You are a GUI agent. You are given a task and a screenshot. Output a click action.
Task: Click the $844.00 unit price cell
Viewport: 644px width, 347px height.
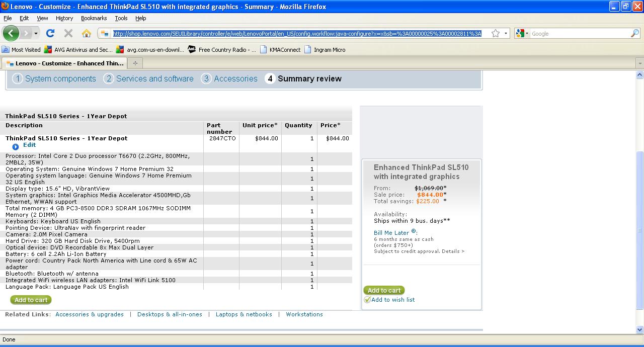point(266,138)
